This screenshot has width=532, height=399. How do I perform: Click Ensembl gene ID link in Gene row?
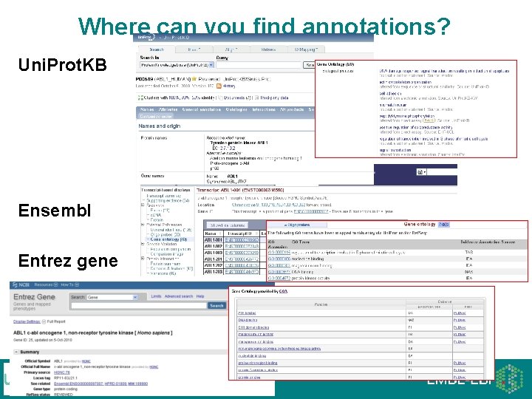click(x=311, y=212)
